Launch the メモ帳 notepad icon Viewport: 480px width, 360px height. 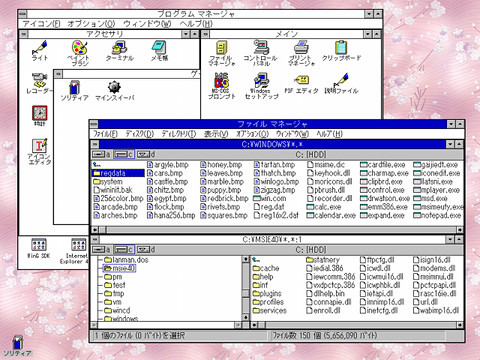(159, 47)
